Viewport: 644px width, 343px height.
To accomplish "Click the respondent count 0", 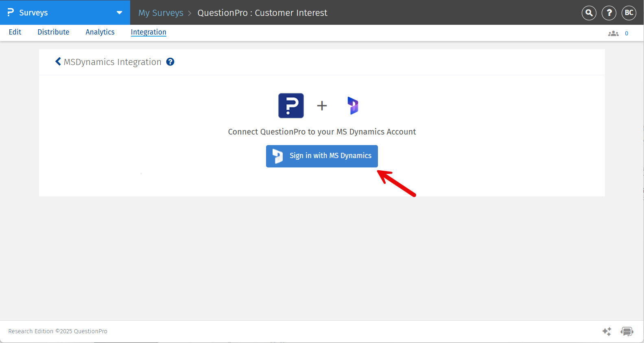I will pos(627,33).
